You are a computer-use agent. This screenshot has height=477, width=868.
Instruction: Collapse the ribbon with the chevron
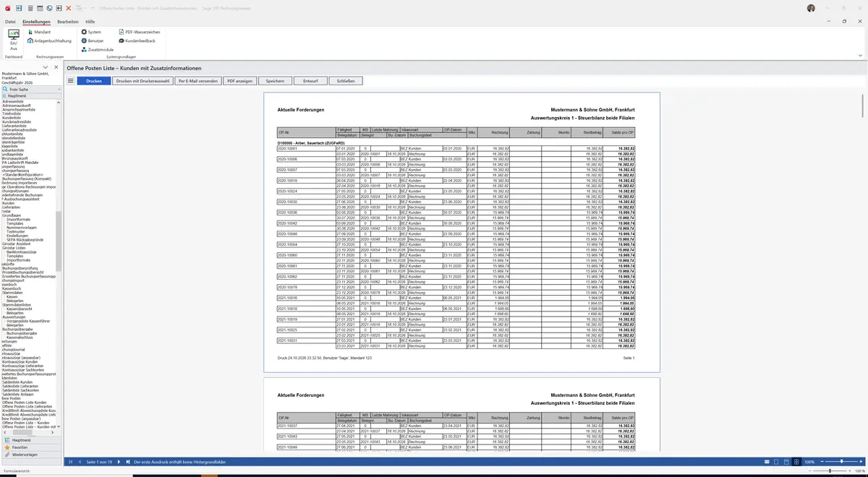coord(860,56)
